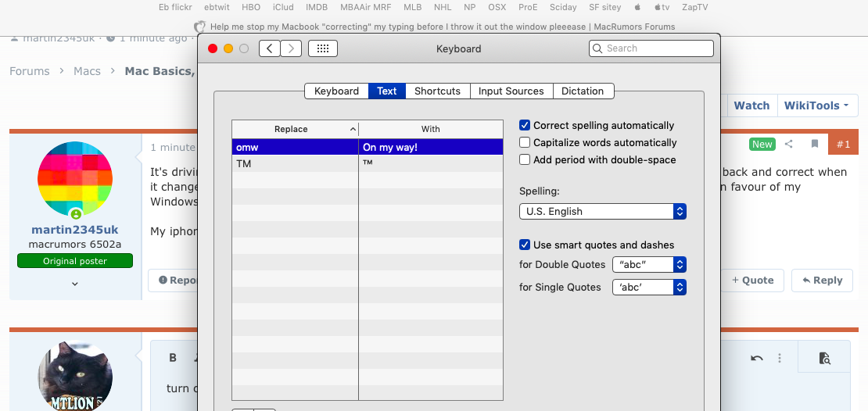Show all preferences grid button
Viewport: 868px width, 411px height.
point(323,48)
